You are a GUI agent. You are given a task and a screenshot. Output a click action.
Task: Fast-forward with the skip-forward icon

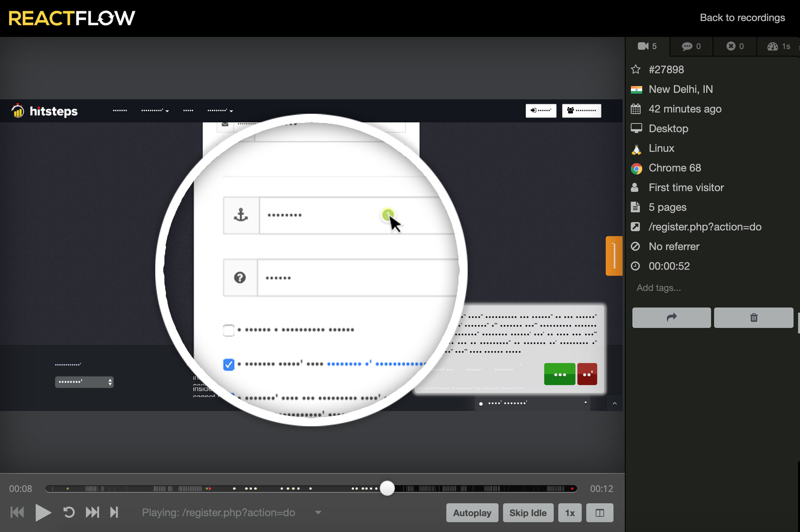(92, 512)
